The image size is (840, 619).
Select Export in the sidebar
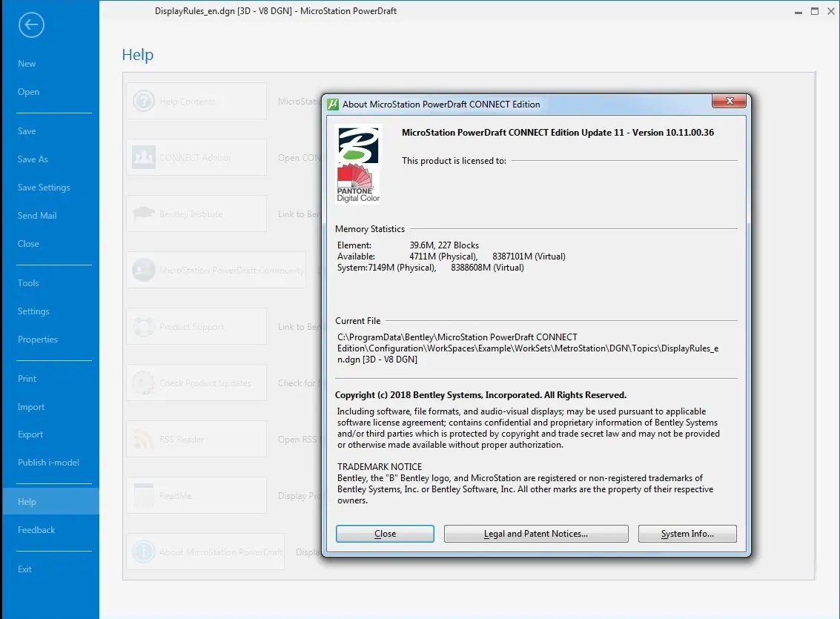(x=30, y=434)
